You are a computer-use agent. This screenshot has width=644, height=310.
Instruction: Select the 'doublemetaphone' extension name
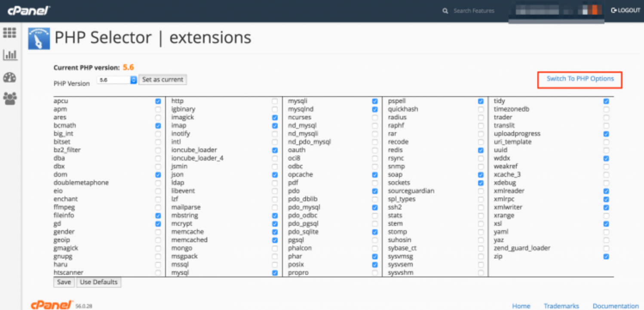click(81, 183)
